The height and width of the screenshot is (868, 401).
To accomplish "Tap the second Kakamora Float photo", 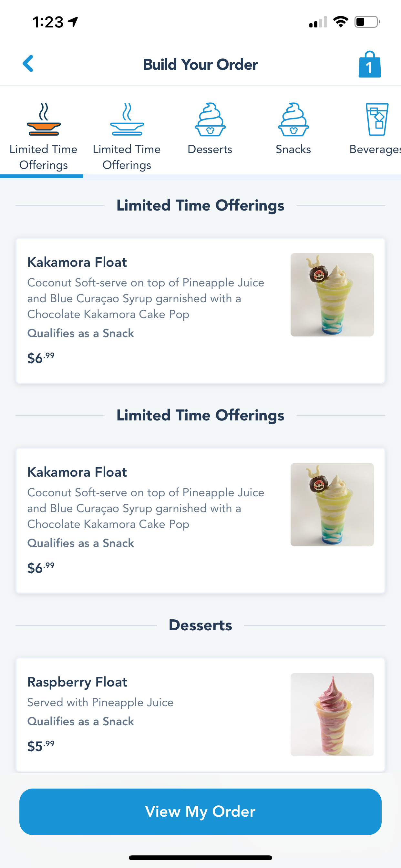I will point(332,505).
